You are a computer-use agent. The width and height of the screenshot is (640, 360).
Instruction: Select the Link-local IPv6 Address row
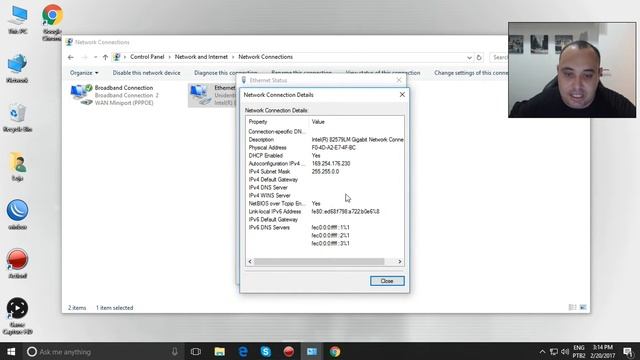click(x=325, y=211)
